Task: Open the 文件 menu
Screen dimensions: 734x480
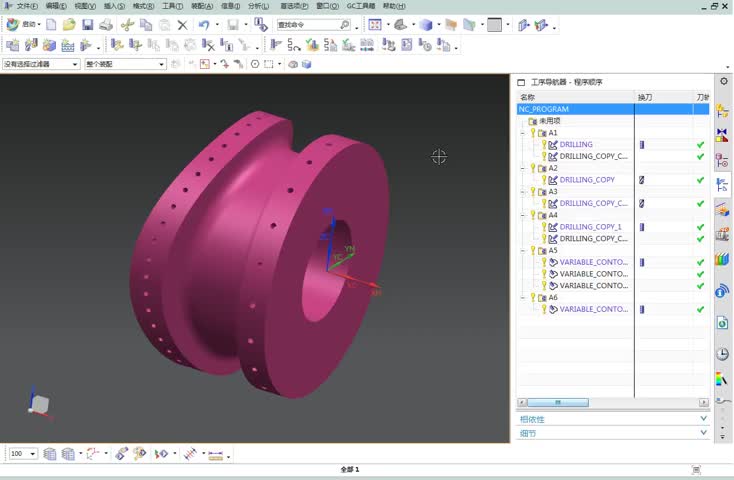Action: [x=26, y=6]
